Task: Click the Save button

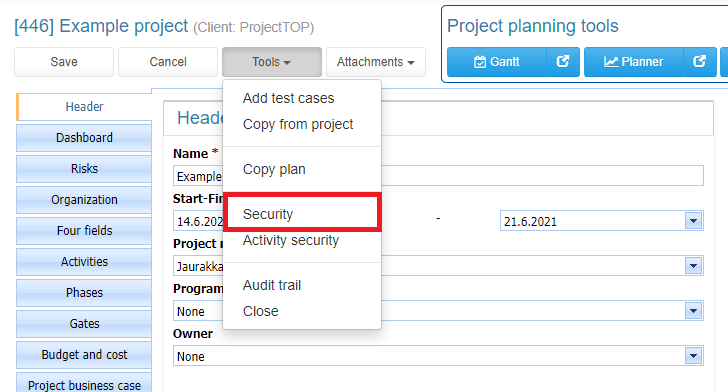Action: tap(64, 62)
